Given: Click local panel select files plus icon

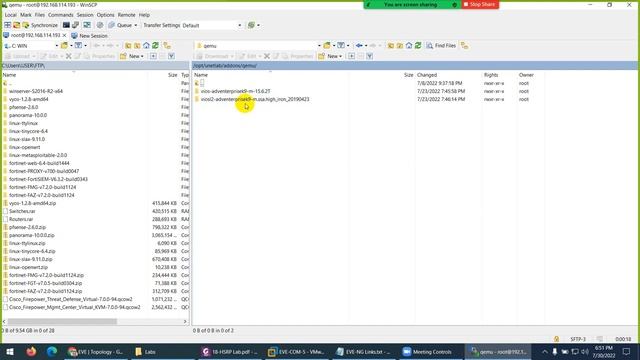Looking at the screenshot, I should 153,56.
